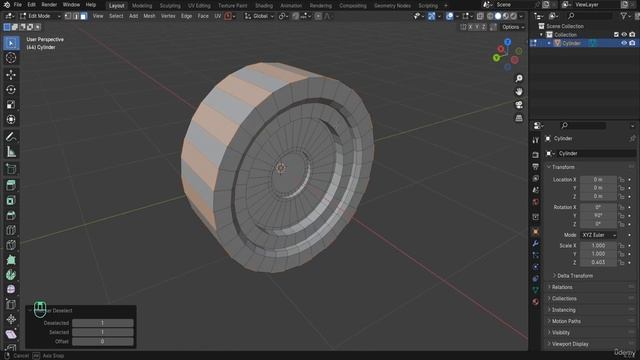The width and height of the screenshot is (640, 360).
Task: Select the Edge Slide tool
Action: (11, 304)
